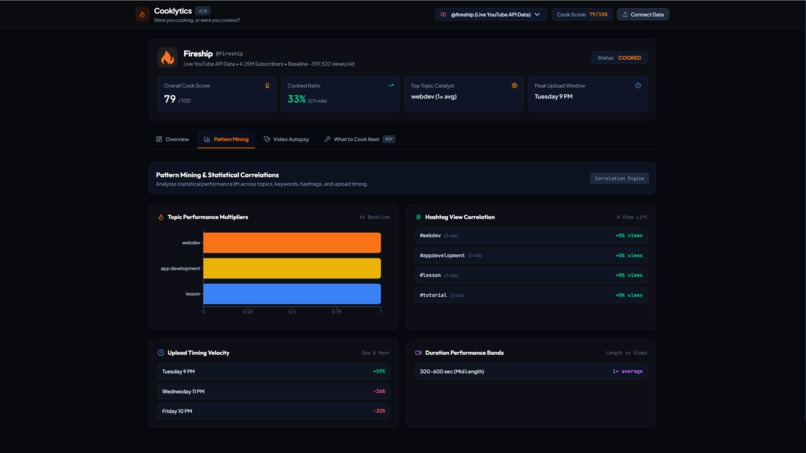Click the #tutorial hashtag row
The width and height of the screenshot is (806, 453).
click(x=531, y=295)
